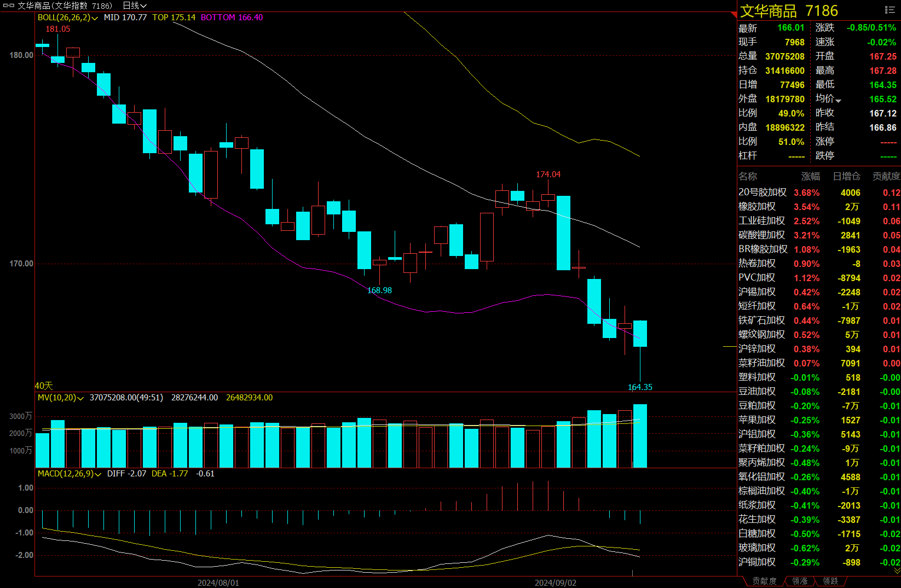
Task: Select the 20号胶加权 row
Action: pos(819,193)
